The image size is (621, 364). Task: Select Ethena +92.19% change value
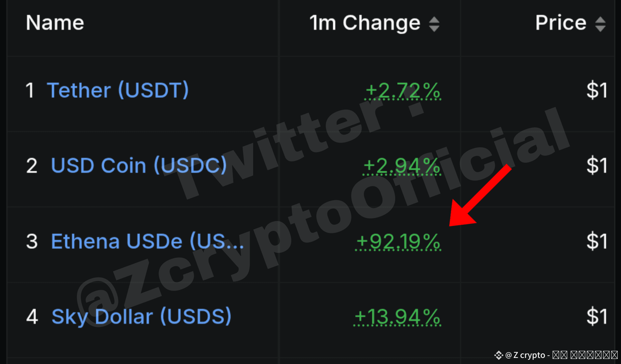tap(398, 242)
